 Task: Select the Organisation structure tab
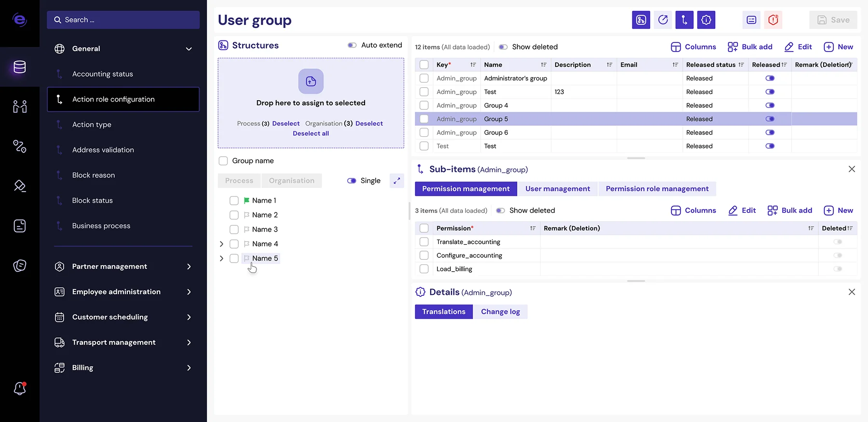coord(292,181)
